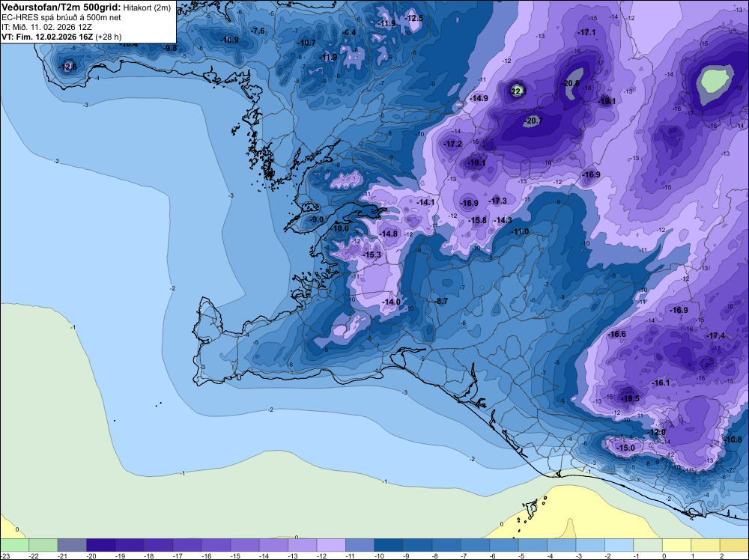Select the -10.9 temperature value
Viewport: 749px width, 560px height.
[230, 40]
